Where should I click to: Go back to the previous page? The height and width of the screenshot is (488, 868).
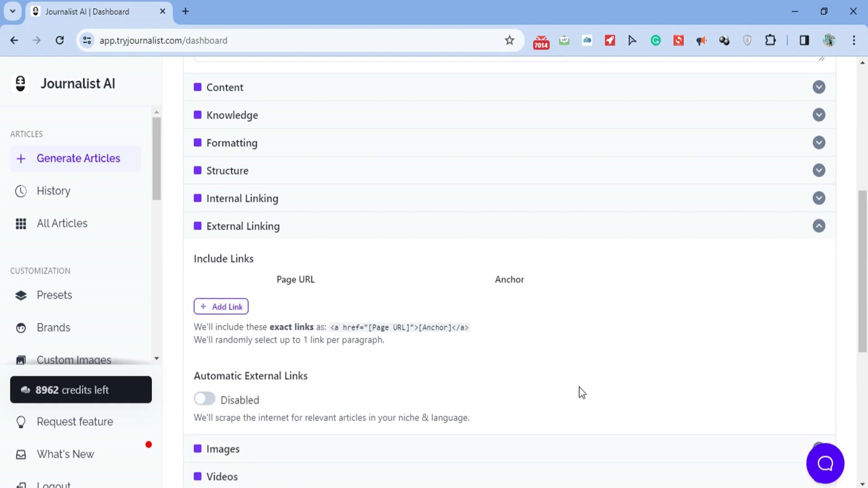click(x=14, y=40)
